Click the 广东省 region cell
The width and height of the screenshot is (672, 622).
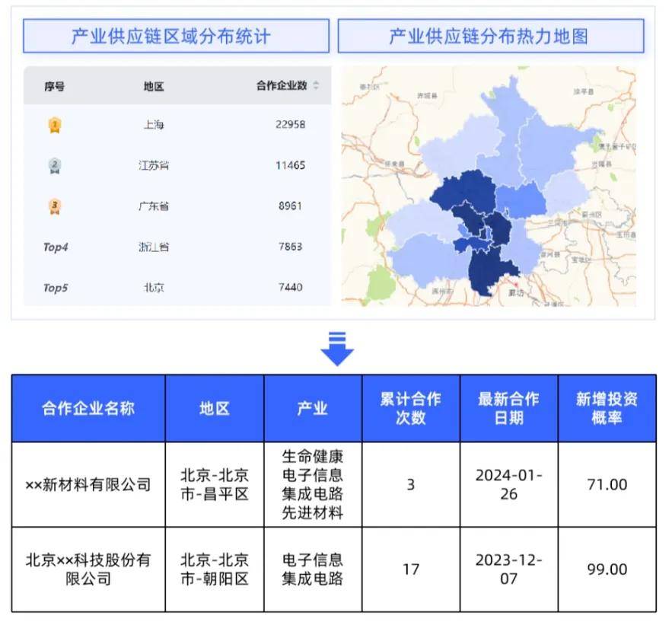(x=154, y=206)
